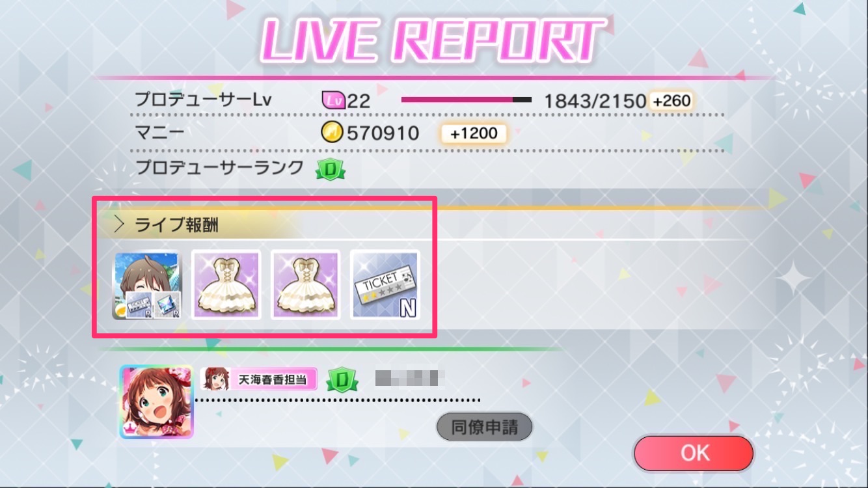Click the producer level experience bar
The width and height of the screenshot is (868, 488).
click(x=466, y=100)
